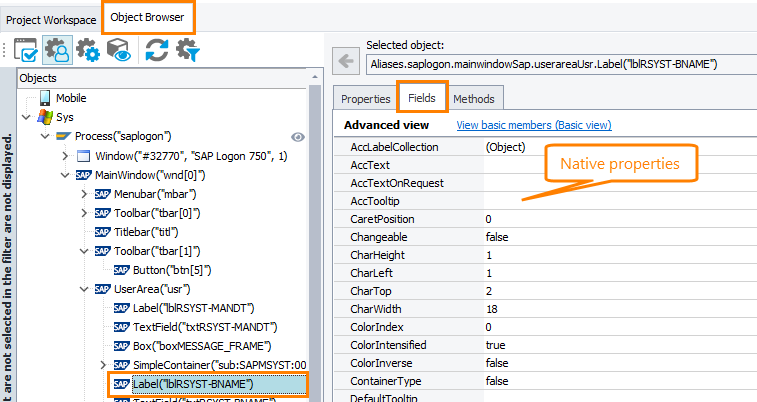
Task: Click the first Object Browser toolbar icon with checkmark
Action: click(x=25, y=50)
